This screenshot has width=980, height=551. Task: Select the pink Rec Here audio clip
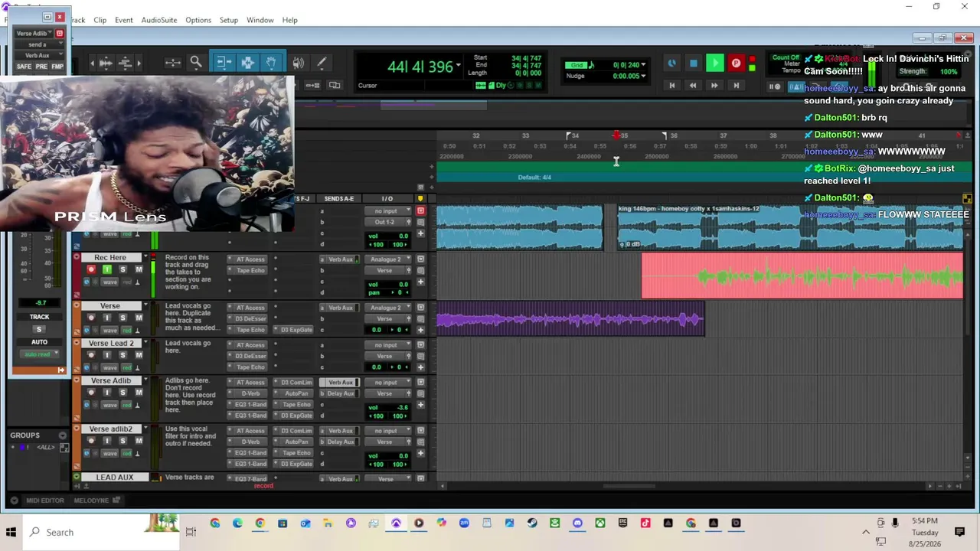802,275
